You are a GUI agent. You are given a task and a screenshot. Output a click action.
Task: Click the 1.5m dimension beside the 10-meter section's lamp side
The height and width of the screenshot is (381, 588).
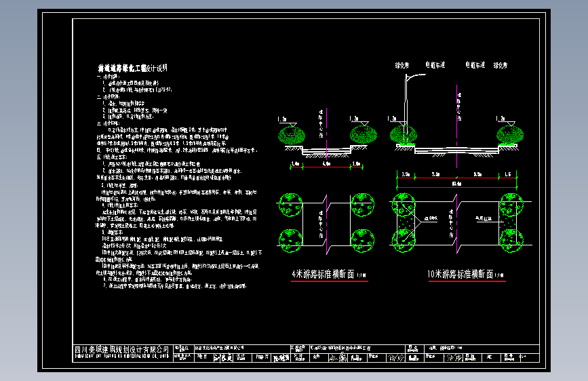pos(406,174)
